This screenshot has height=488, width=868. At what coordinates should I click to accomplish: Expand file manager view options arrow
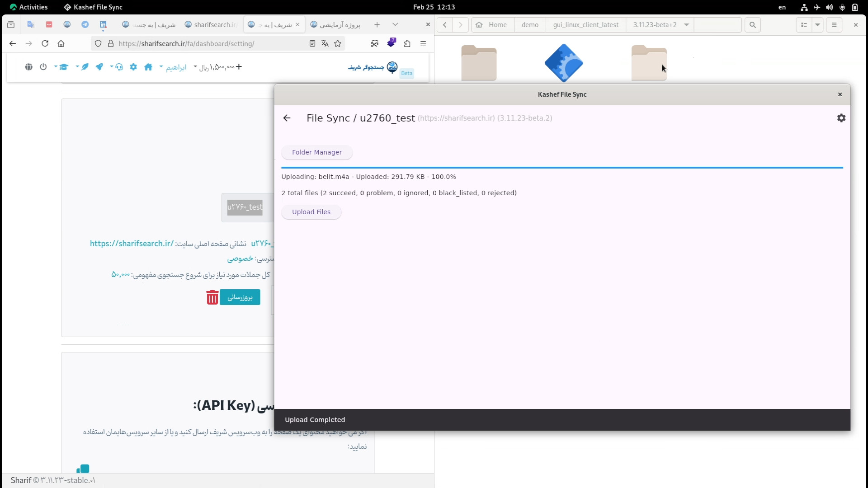point(817,25)
